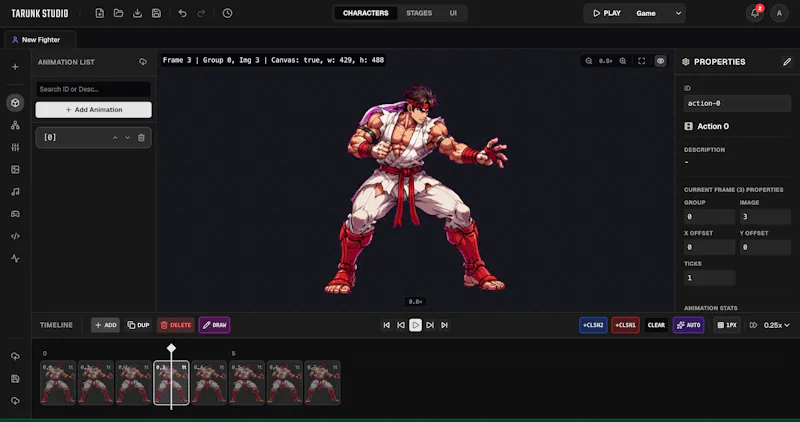Image resolution: width=800 pixels, height=422 pixels.
Task: Open the notifications bell
Action: [x=755, y=13]
